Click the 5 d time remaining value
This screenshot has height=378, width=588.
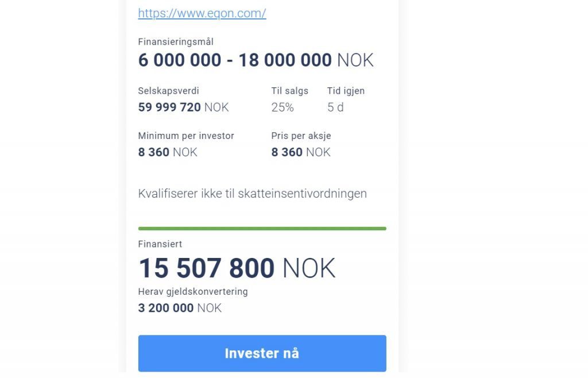(x=335, y=107)
